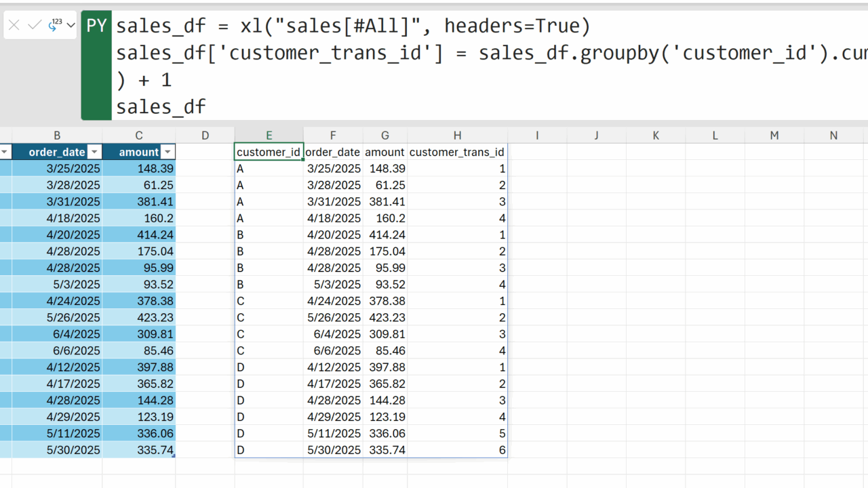Click the Cancel X icon in formula bar

click(14, 25)
